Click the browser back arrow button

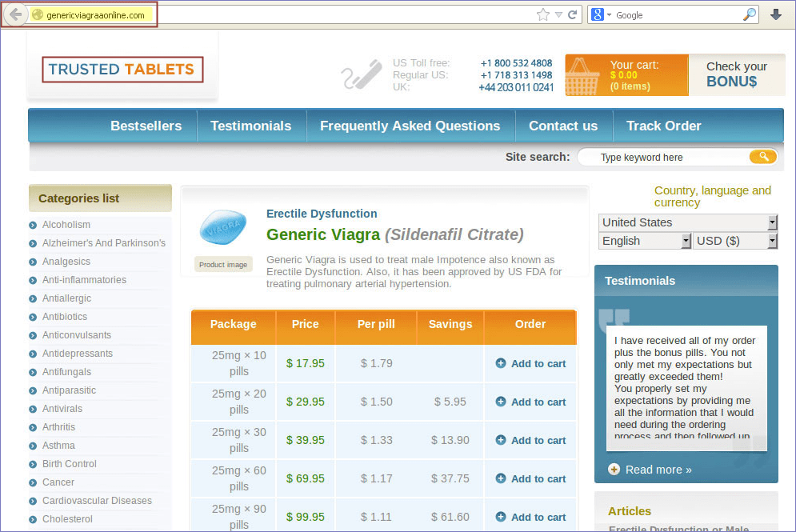click(15, 15)
